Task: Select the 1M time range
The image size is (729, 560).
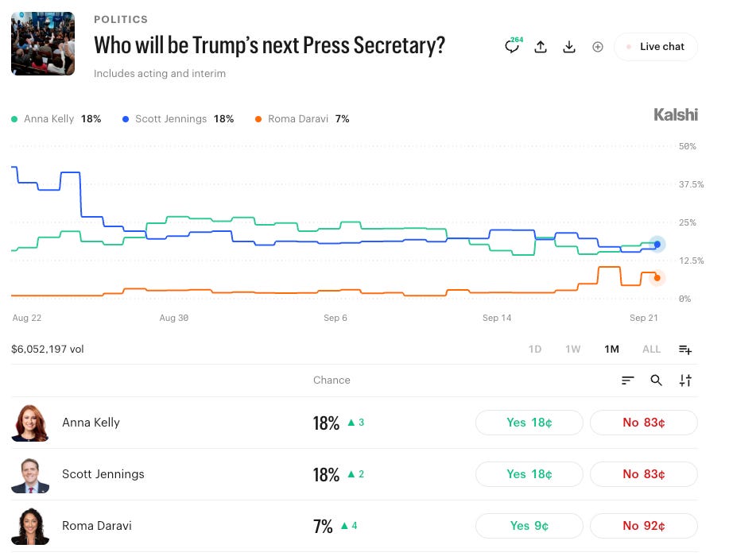Action: pos(611,349)
